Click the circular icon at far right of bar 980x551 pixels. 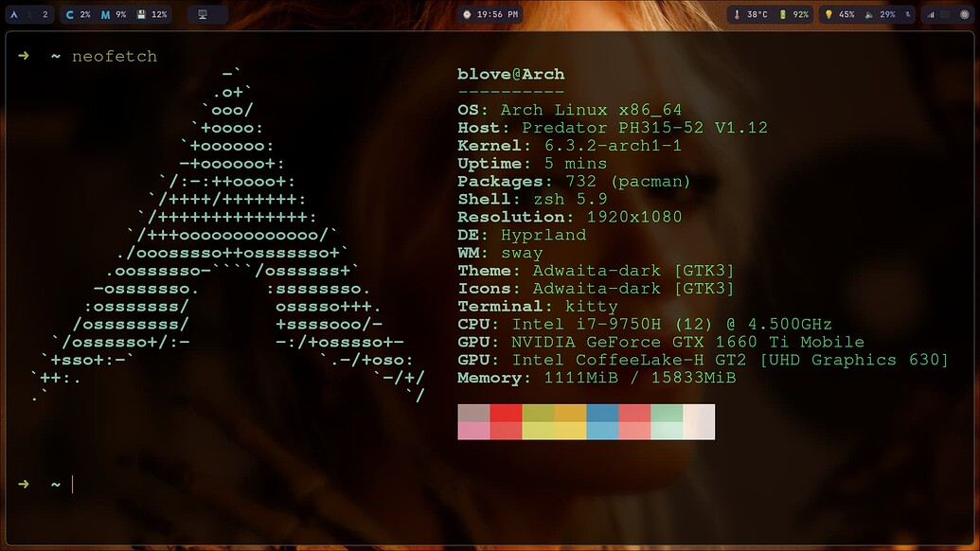(965, 14)
